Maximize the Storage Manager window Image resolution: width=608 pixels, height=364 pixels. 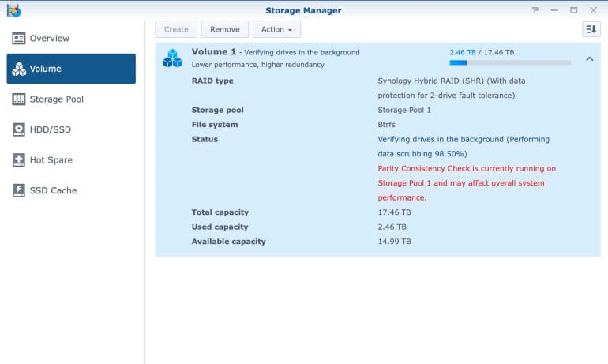pos(574,10)
